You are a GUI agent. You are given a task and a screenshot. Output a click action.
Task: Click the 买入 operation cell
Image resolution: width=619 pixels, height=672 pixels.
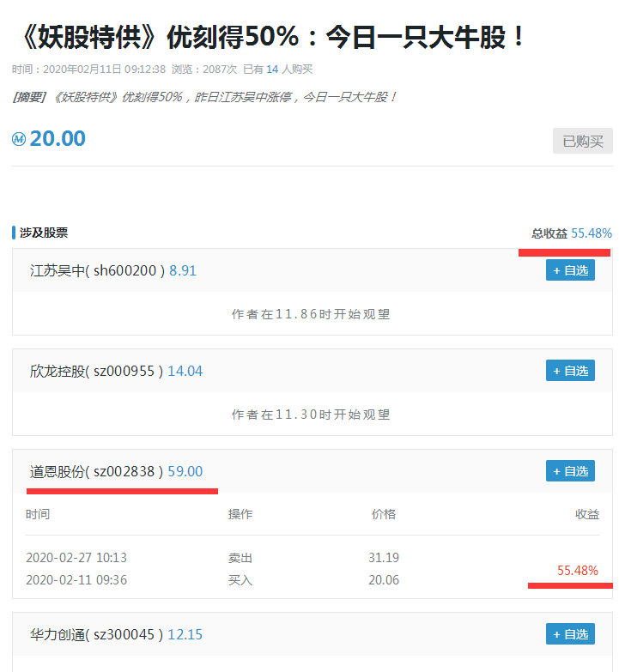[x=240, y=580]
